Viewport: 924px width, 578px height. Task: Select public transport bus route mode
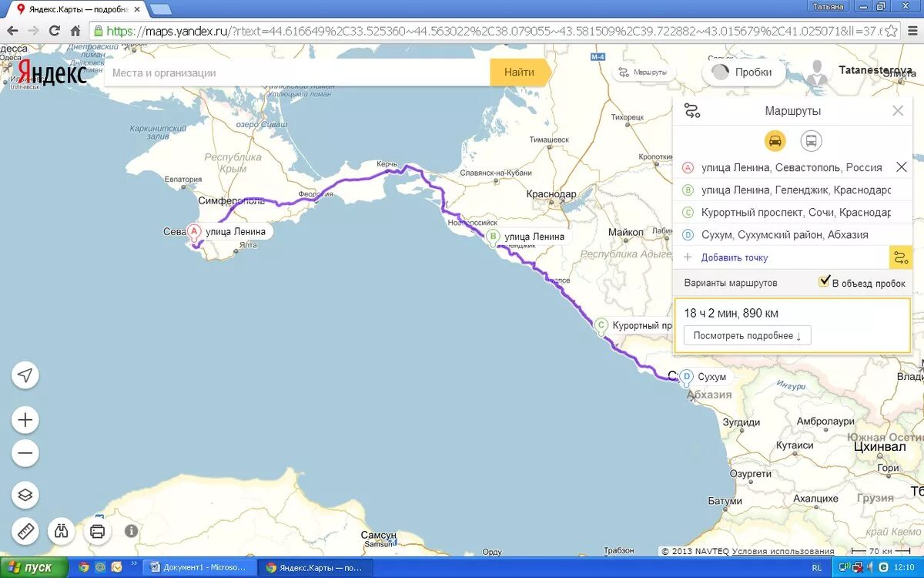[x=811, y=140]
